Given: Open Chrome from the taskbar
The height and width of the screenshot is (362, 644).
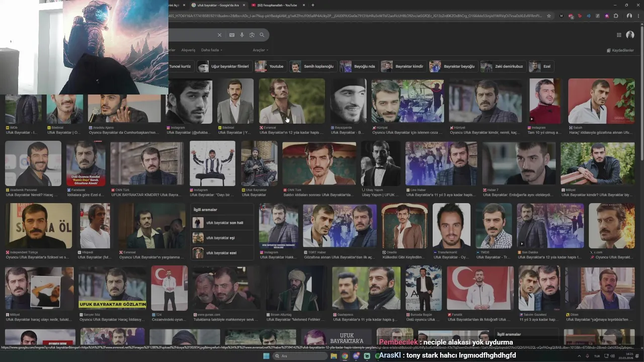Looking at the screenshot, I should 345,356.
